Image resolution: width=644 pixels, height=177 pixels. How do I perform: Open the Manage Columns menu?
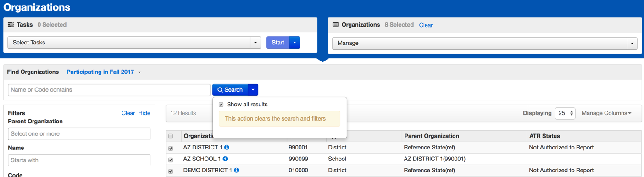(x=606, y=113)
